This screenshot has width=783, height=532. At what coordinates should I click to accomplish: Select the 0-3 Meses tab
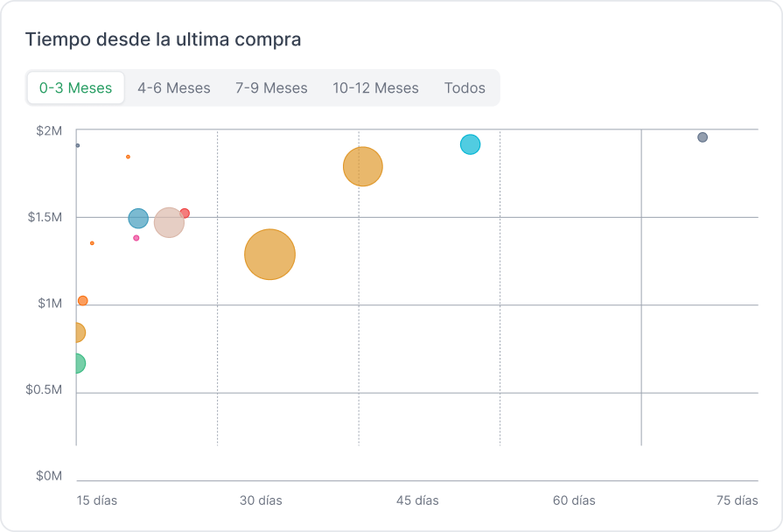(x=76, y=88)
